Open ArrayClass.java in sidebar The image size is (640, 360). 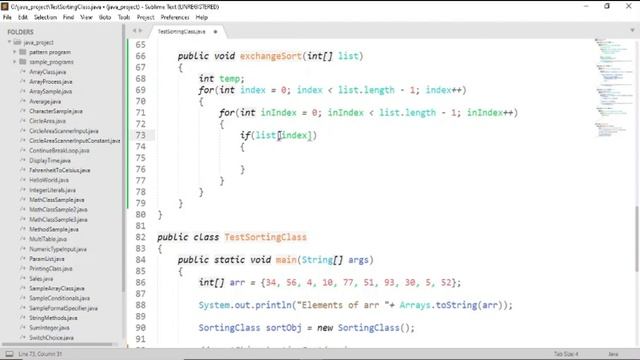point(47,72)
